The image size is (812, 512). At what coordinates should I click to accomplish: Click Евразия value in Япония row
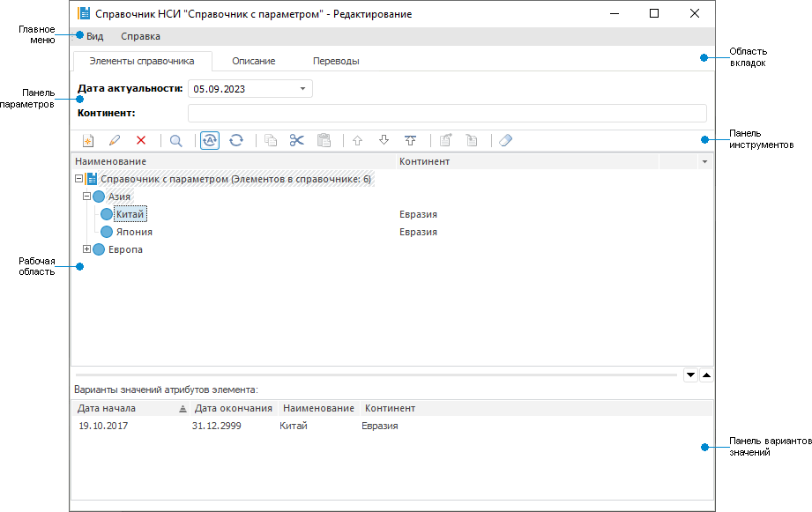418,232
